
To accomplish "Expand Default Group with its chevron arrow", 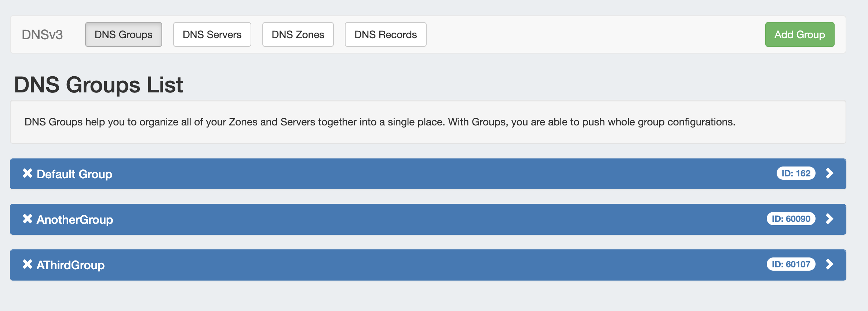I will tap(829, 173).
